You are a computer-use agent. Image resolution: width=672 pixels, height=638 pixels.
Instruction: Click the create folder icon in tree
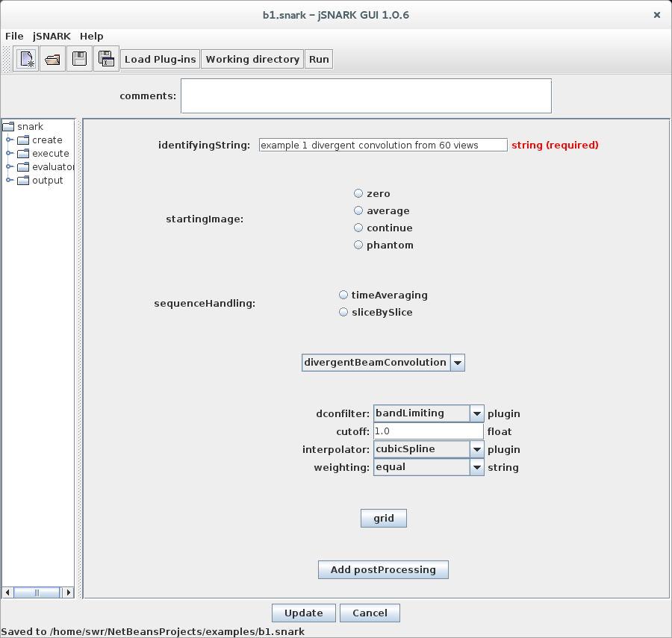pyautogui.click(x=23, y=140)
